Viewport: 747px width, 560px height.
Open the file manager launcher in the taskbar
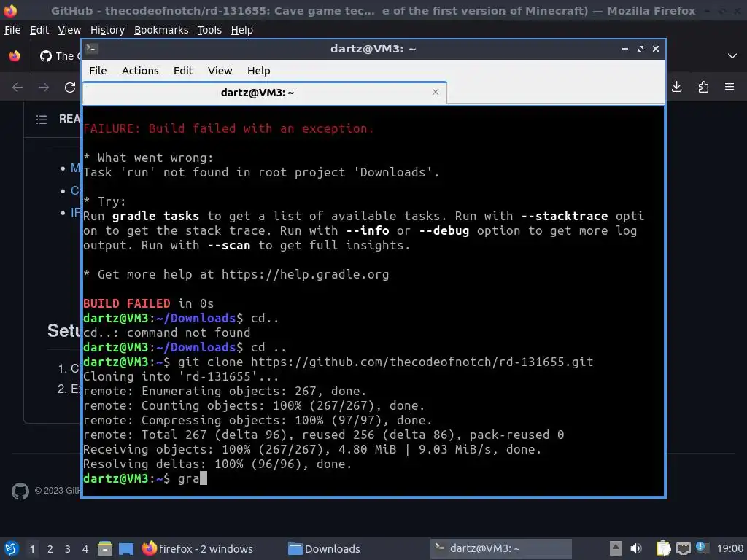(105, 548)
